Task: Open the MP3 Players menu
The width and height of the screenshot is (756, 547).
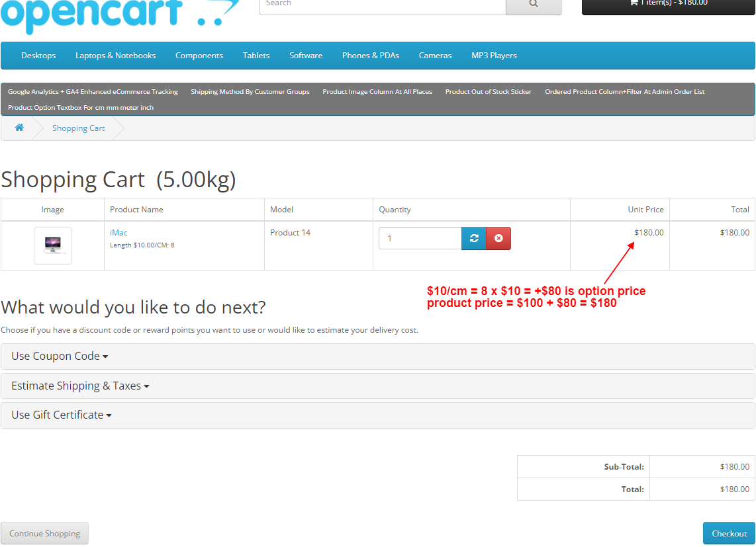Action: point(494,56)
